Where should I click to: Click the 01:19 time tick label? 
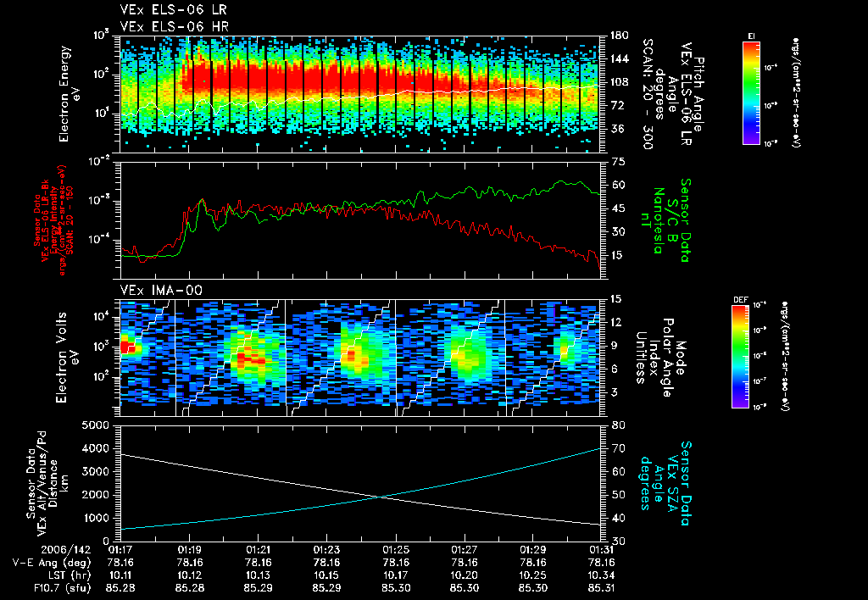pyautogui.click(x=189, y=550)
